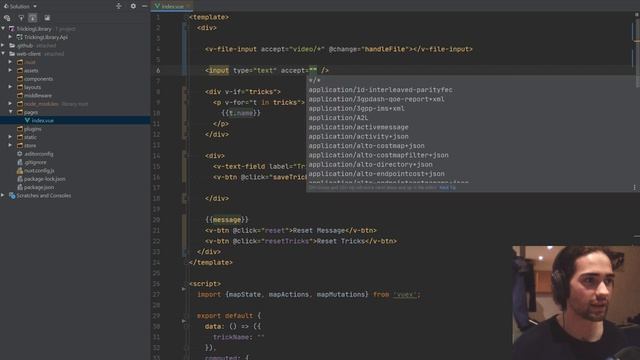Place cursor on the v-file-input line
The width and height of the screenshot is (640, 360).
coord(339,49)
